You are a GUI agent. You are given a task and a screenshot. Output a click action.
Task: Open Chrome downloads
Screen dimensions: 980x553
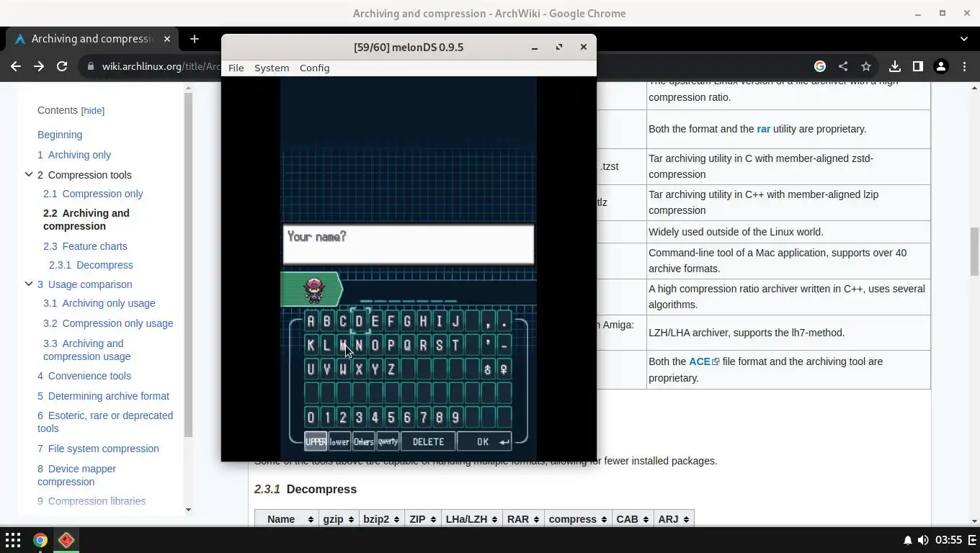(x=895, y=66)
